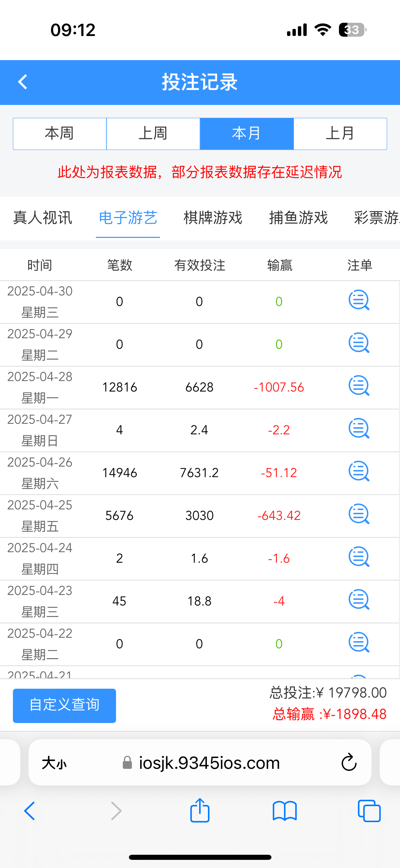Image resolution: width=400 pixels, height=868 pixels.
Task: View bet slip icon for 2025-04-26
Action: point(359,472)
